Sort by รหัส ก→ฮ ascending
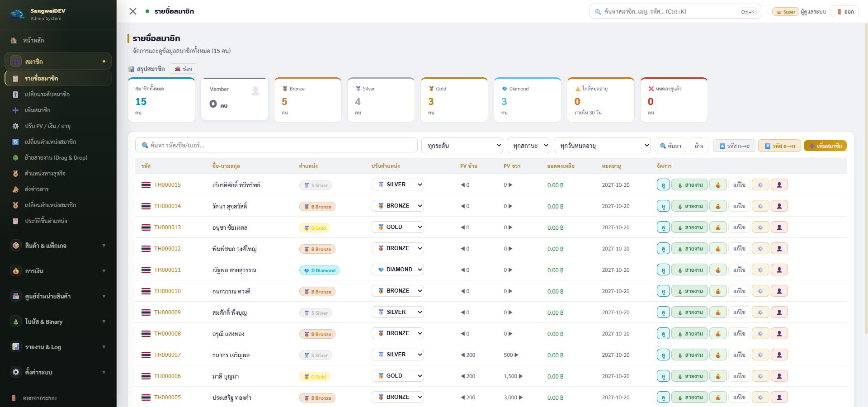The height and width of the screenshot is (407, 868). click(734, 146)
